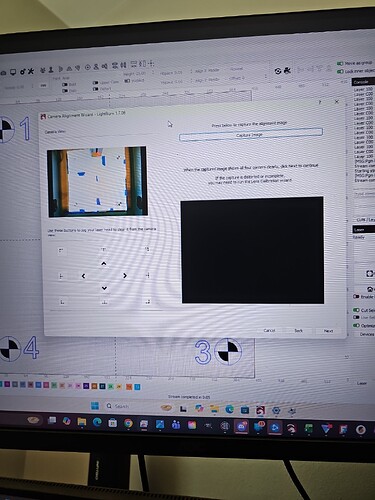
Task: Send the laser to the bottom-center edge
Action: pyautogui.click(x=104, y=302)
